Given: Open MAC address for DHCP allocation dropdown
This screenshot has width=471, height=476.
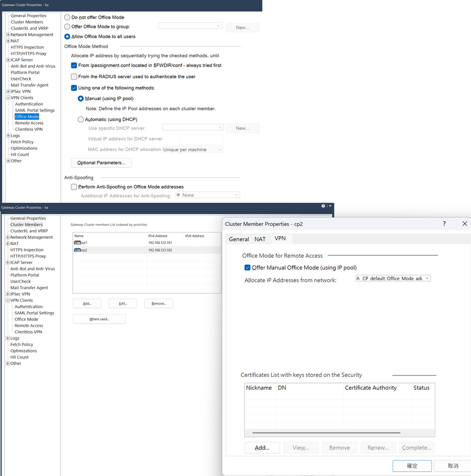Looking at the screenshot, I should (220, 150).
